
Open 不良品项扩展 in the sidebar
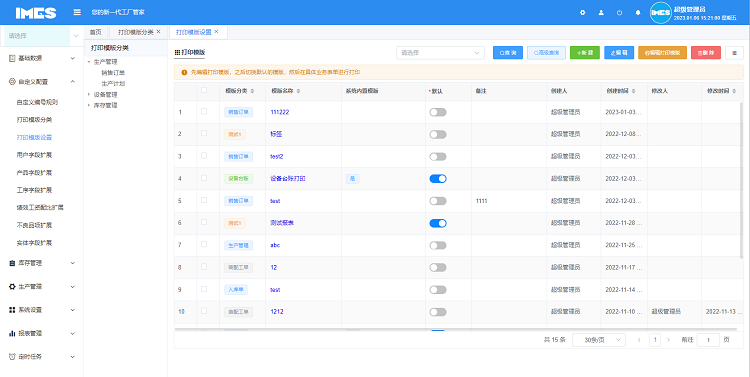(34, 225)
